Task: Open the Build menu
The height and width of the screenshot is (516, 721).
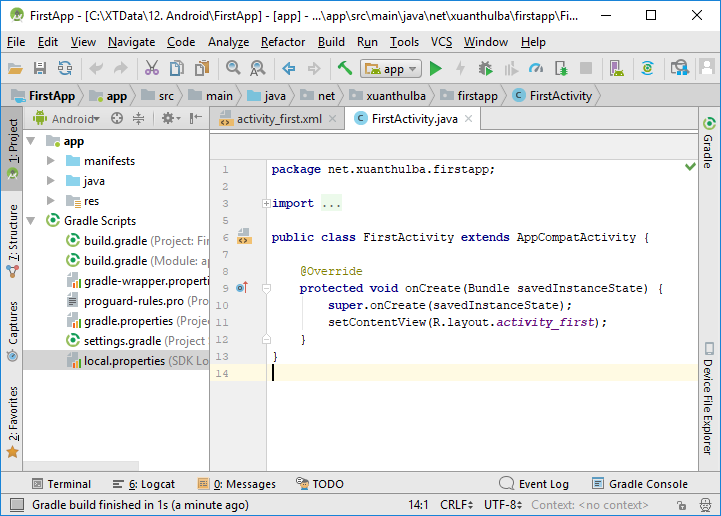Action: tap(331, 42)
